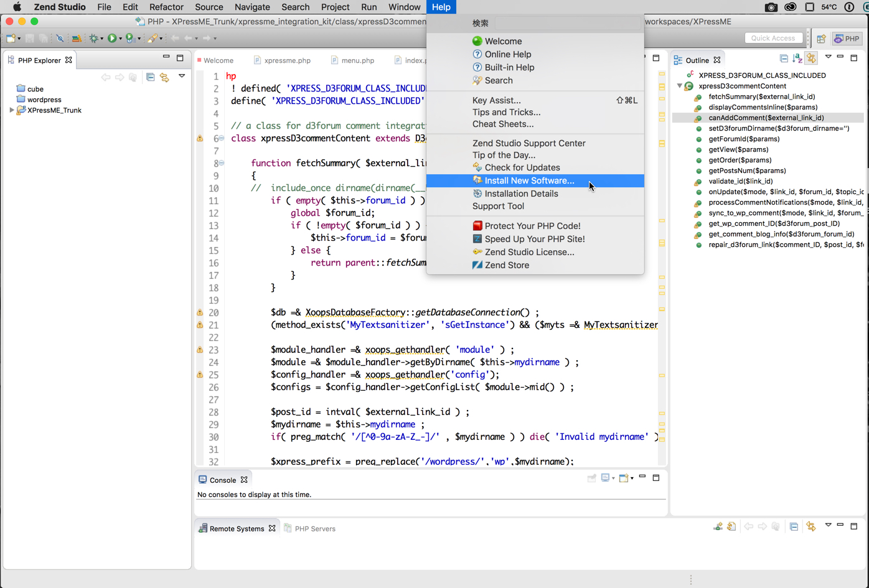Click Cheat Sheets menu entry
The height and width of the screenshot is (588, 869).
pyautogui.click(x=535, y=124)
